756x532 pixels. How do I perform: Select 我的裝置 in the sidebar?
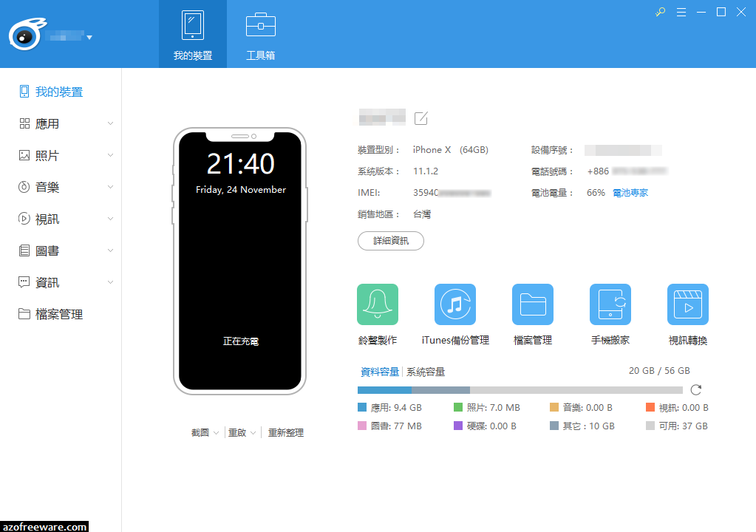(61, 92)
